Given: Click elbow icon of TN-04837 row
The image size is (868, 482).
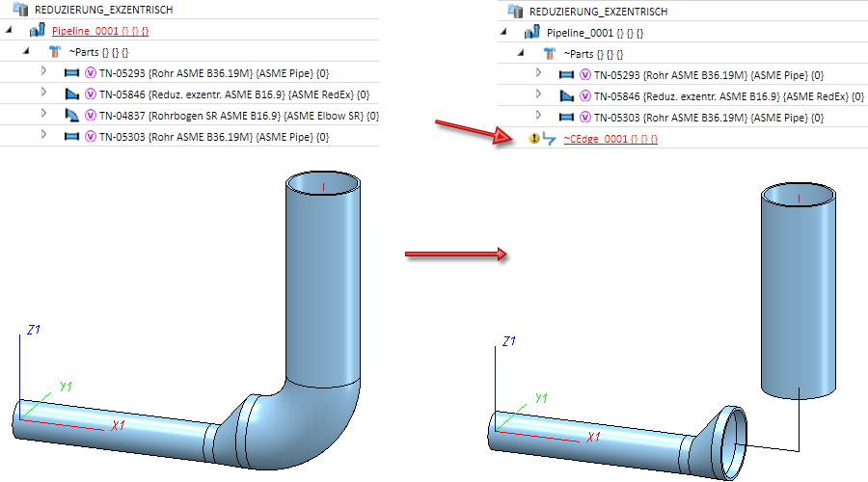Looking at the screenshot, I should (72, 115).
